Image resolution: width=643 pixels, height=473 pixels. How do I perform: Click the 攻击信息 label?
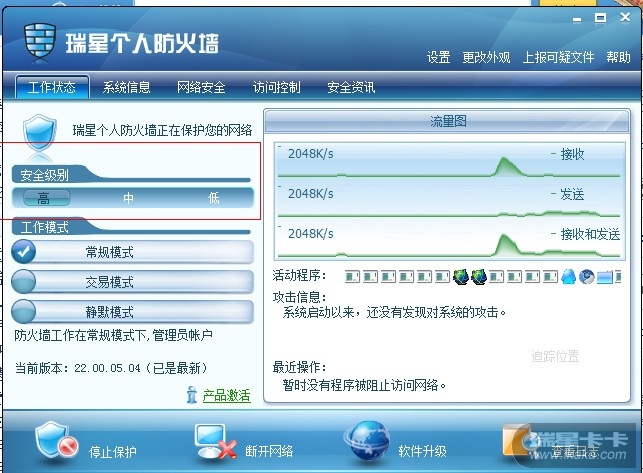click(299, 297)
